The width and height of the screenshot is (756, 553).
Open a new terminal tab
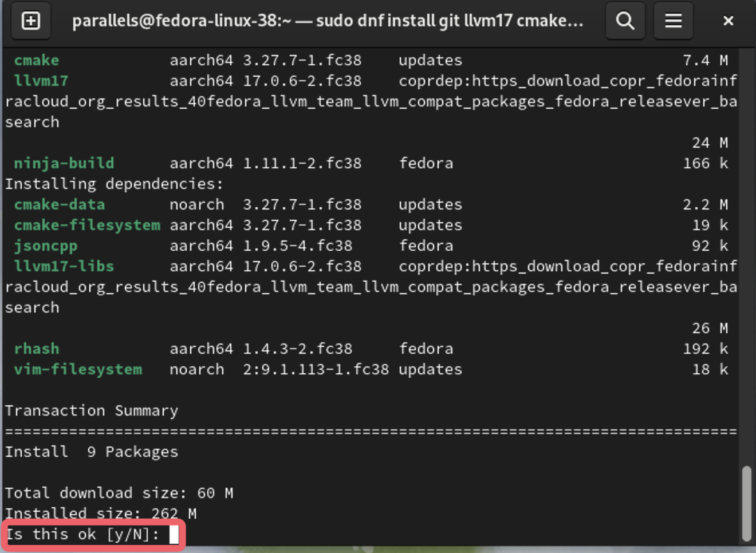point(31,21)
